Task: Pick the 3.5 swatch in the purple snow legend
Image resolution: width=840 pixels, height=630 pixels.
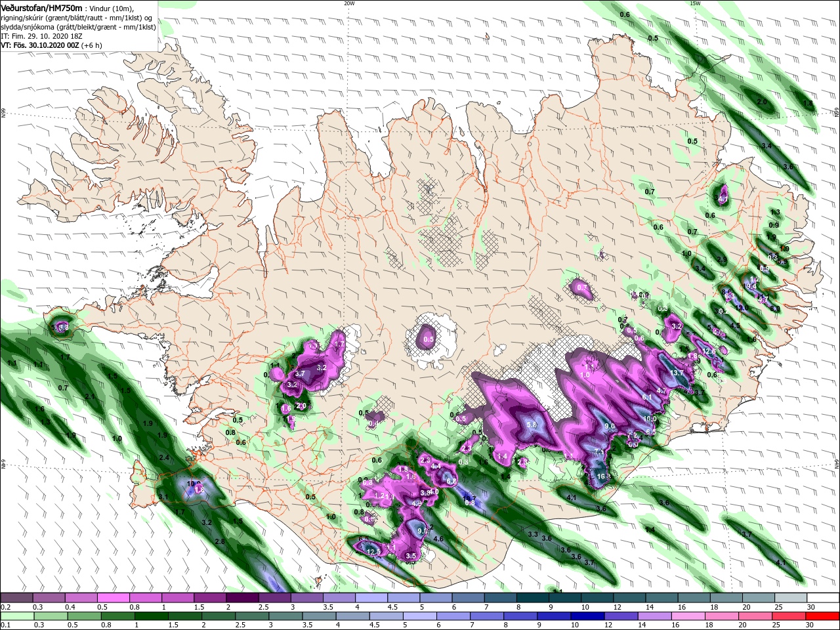Action: [340, 597]
